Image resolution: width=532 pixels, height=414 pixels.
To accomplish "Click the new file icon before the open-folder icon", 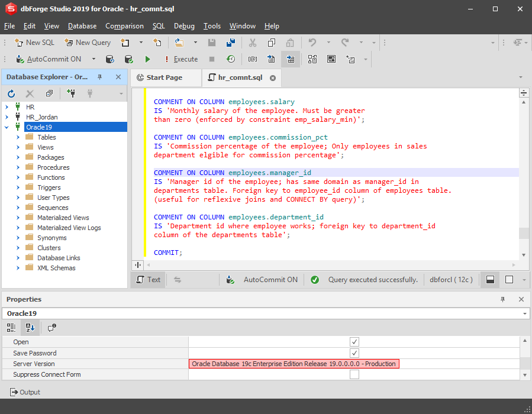I will pos(157,43).
